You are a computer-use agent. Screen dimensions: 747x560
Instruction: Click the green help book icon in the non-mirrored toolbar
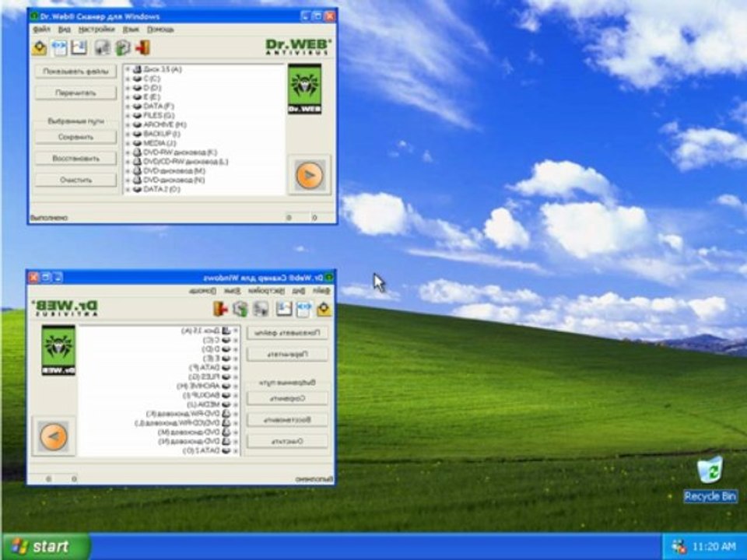pyautogui.click(x=123, y=47)
